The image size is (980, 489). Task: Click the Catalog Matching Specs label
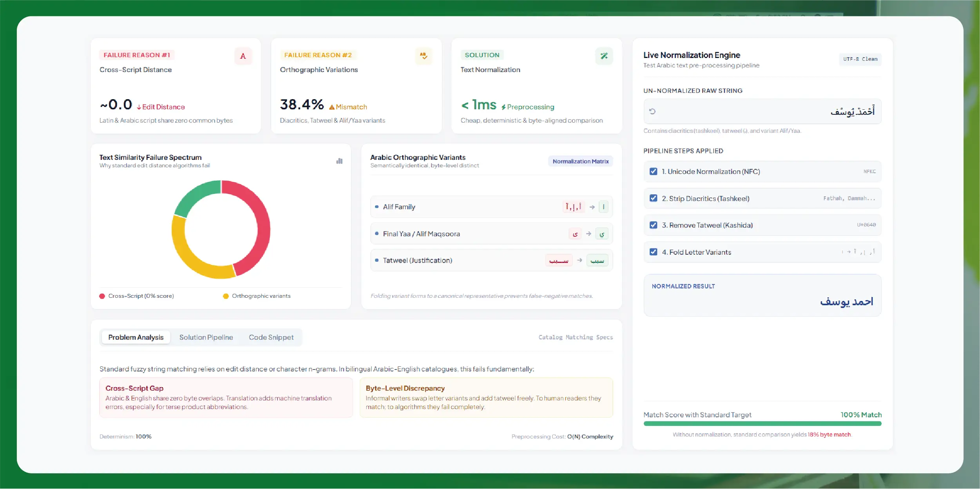pos(575,337)
